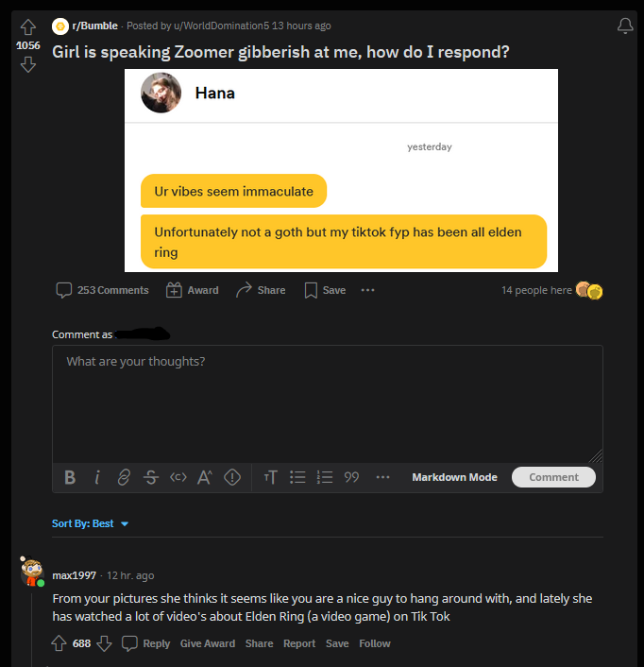The image size is (644, 667).
Task: Apply strikethrough formatting to the comment
Action: coord(151,477)
